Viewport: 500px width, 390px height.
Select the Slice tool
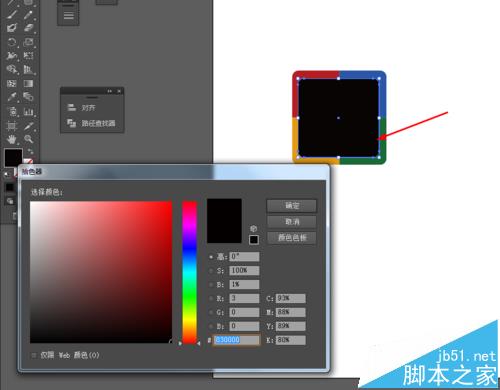28,126
